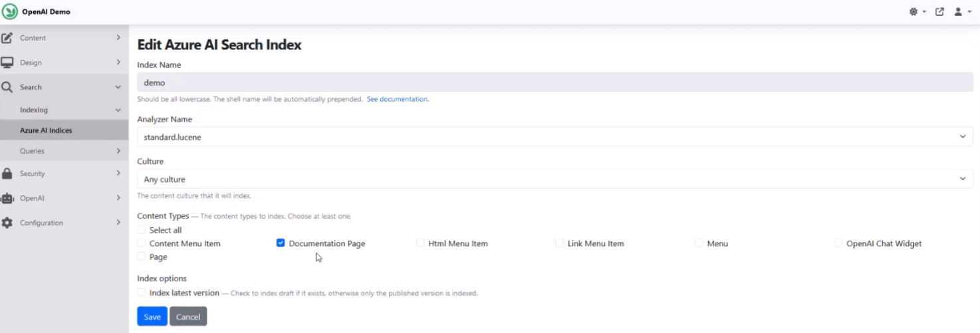Image resolution: width=980 pixels, height=333 pixels.
Task: Click the OpenAI Demo site title
Action: pos(46,12)
